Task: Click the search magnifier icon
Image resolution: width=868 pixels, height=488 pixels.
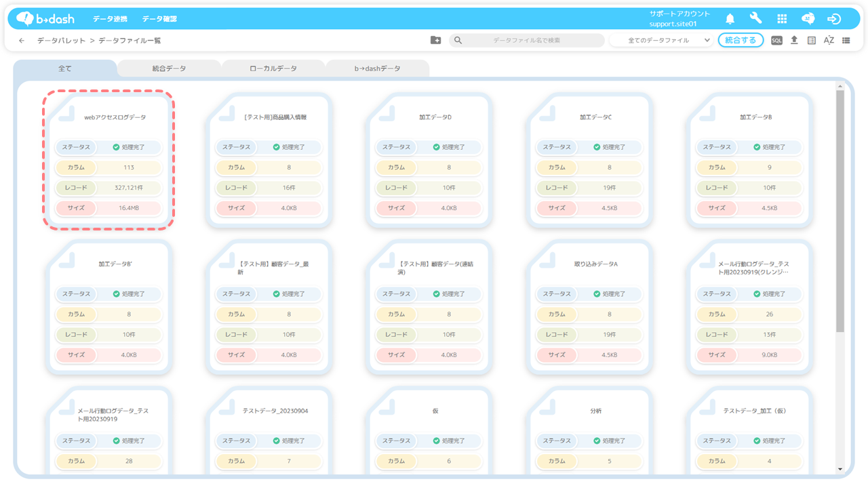Action: (458, 41)
